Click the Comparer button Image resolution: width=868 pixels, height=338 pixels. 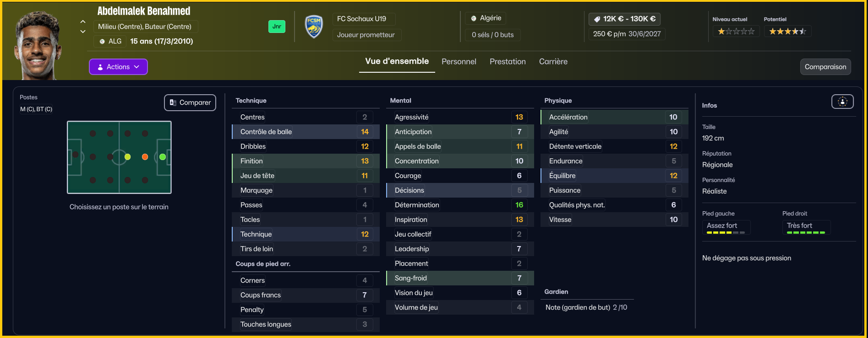(x=190, y=102)
